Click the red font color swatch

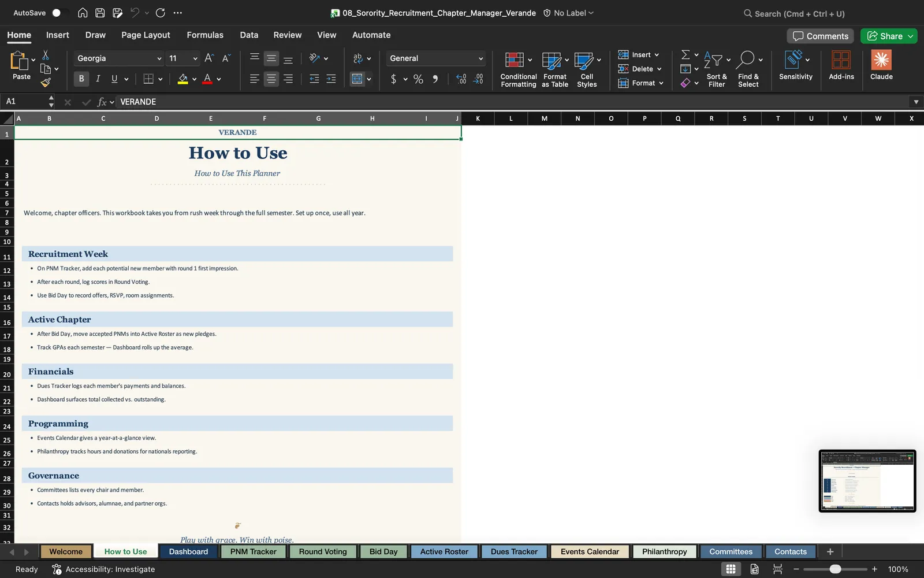(207, 79)
